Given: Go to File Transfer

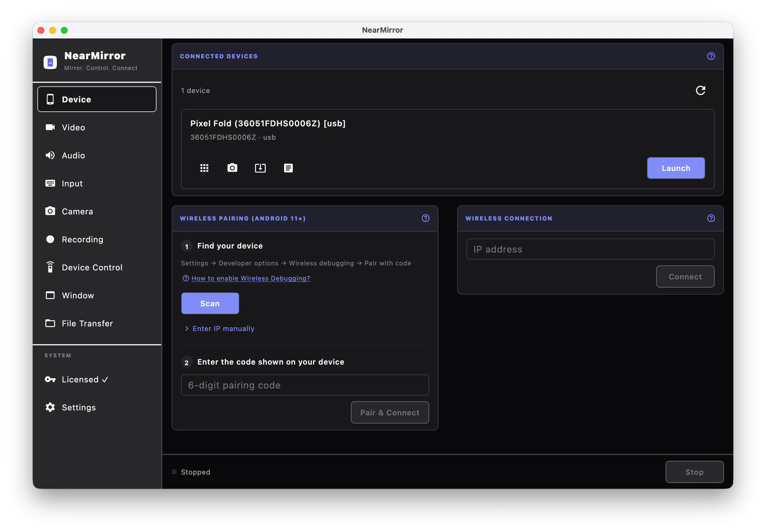Looking at the screenshot, I should point(97,323).
